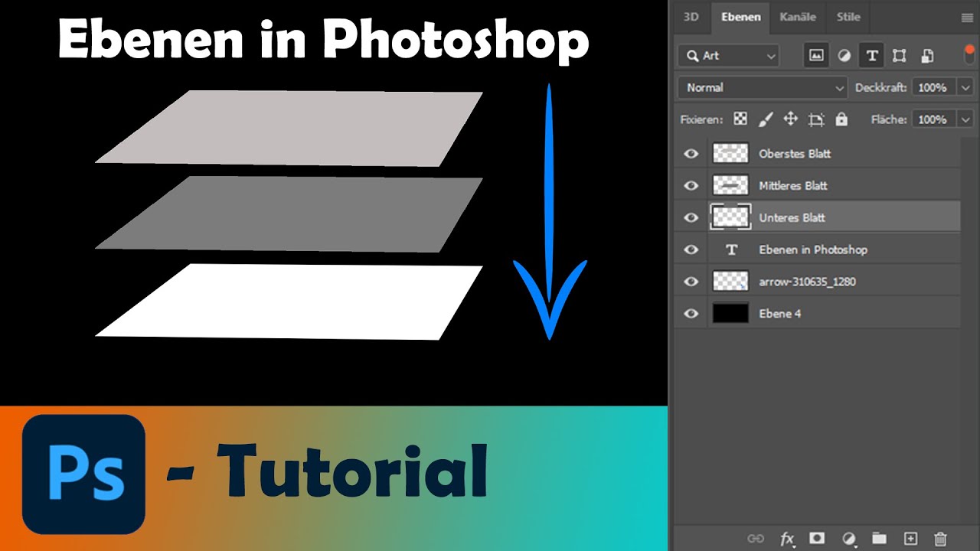Filter for text layers icon

871,56
